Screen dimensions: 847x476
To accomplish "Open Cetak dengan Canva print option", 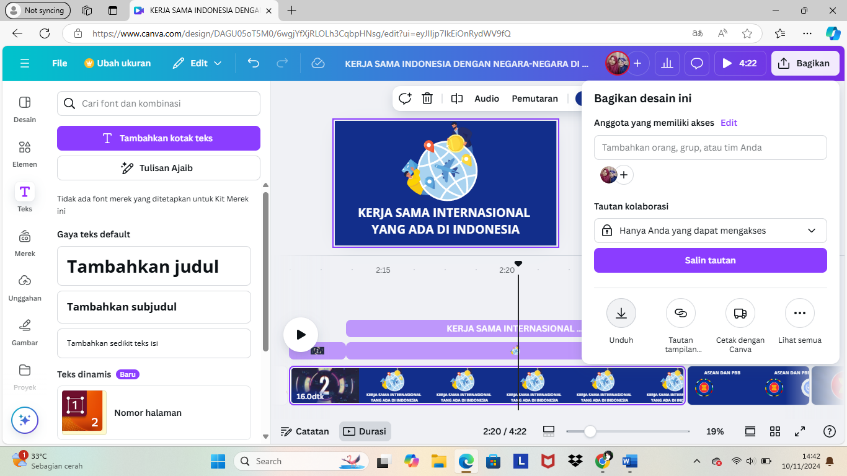I will click(x=740, y=313).
